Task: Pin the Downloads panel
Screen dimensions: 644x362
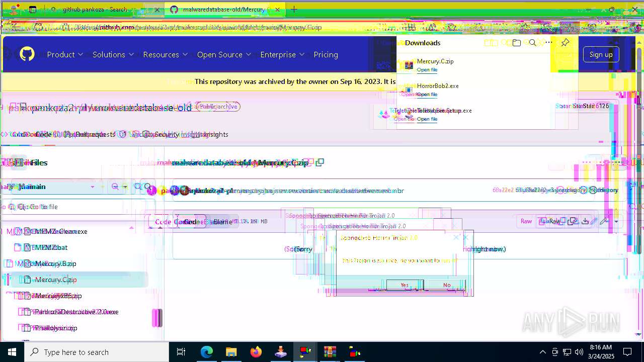Action: click(x=565, y=43)
